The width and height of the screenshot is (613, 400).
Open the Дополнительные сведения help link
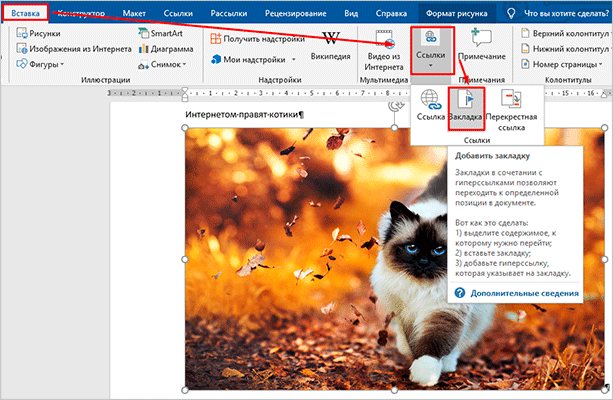(x=524, y=293)
